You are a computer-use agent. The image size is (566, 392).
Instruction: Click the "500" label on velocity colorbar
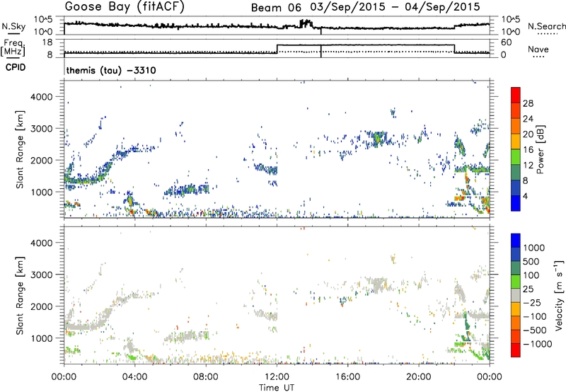point(532,262)
